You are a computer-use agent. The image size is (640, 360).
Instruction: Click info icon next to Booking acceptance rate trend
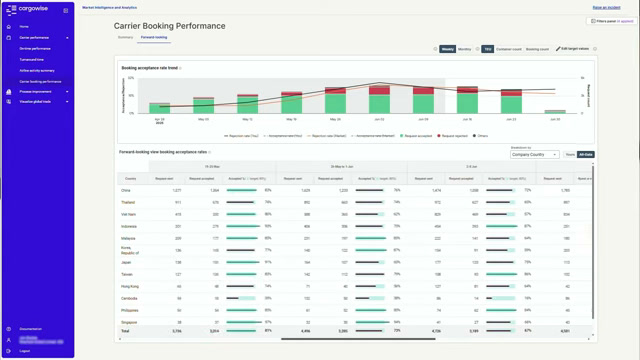pyautogui.click(x=180, y=68)
